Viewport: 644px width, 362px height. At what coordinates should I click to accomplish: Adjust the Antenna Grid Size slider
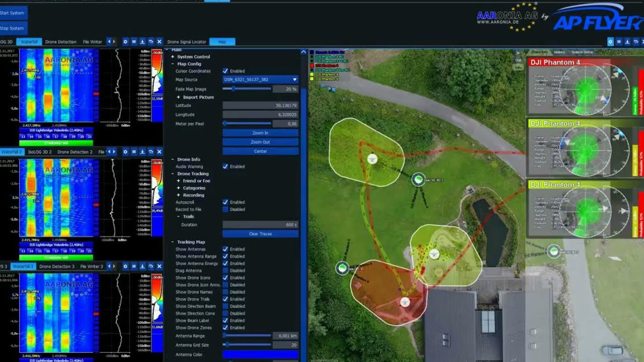pyautogui.click(x=247, y=345)
